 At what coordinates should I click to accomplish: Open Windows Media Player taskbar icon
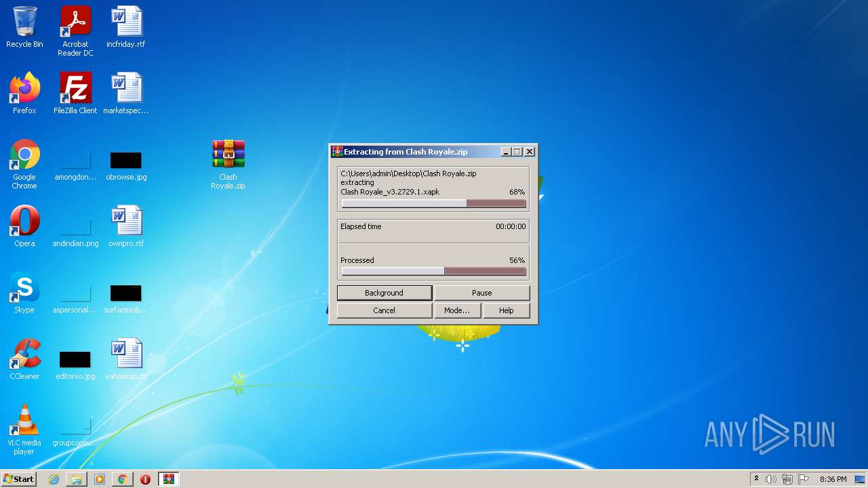pyautogui.click(x=100, y=479)
